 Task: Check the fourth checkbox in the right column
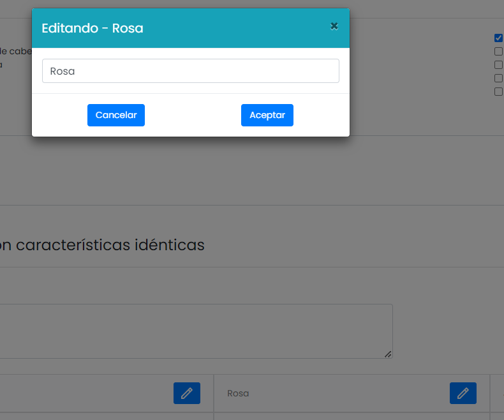499,79
